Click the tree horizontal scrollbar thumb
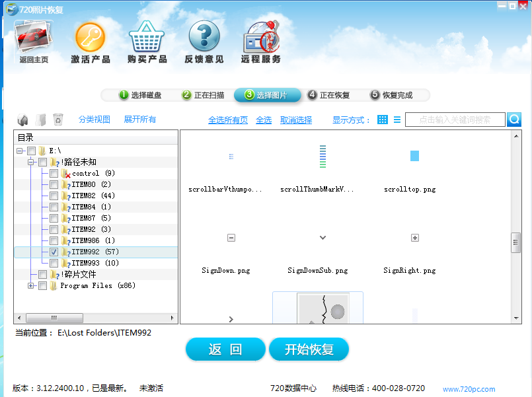This screenshot has width=532, height=397. click(54, 318)
